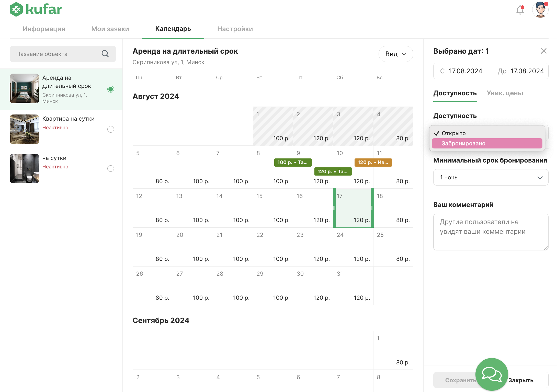Open the 'Настройки' tab
Viewport: 557px width, 392px height.
tap(235, 29)
